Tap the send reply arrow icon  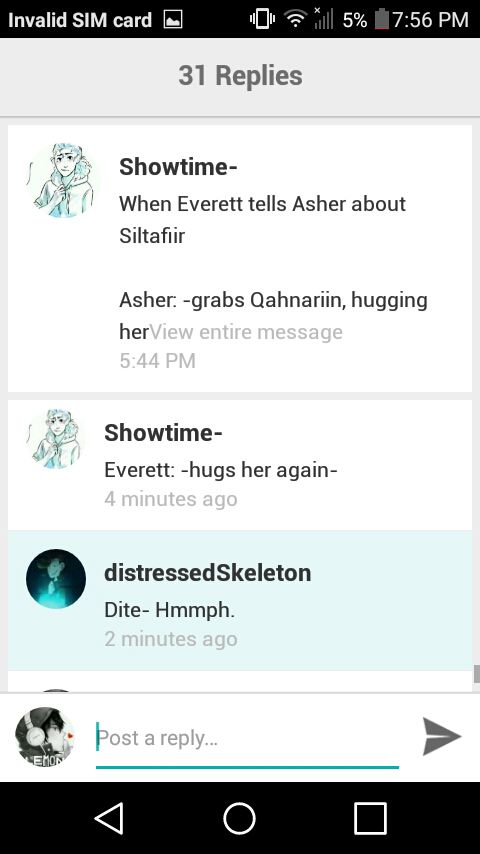(x=442, y=736)
